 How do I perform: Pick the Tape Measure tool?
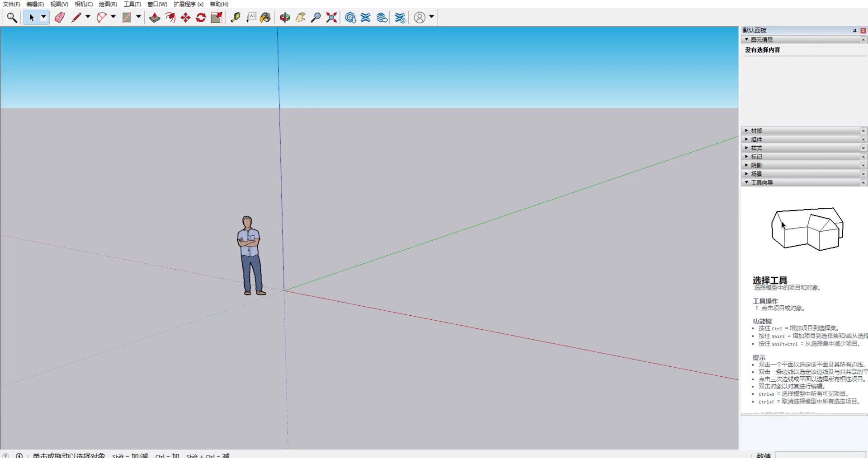point(235,18)
